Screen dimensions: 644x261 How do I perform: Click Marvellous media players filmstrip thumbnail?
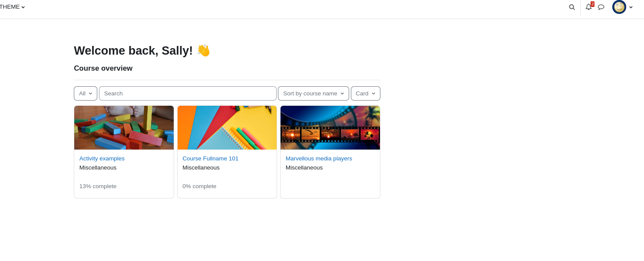330,127
